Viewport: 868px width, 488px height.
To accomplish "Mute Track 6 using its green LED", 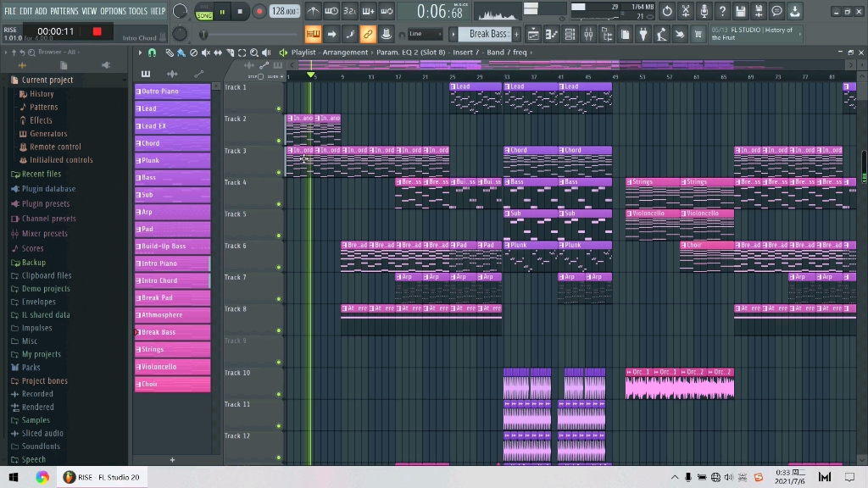I will click(278, 268).
